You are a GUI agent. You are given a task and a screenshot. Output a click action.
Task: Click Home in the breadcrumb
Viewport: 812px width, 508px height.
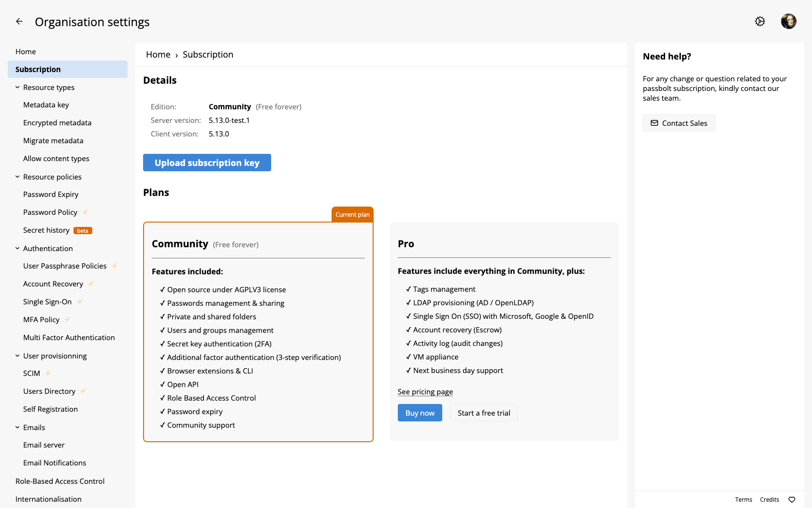click(x=158, y=55)
